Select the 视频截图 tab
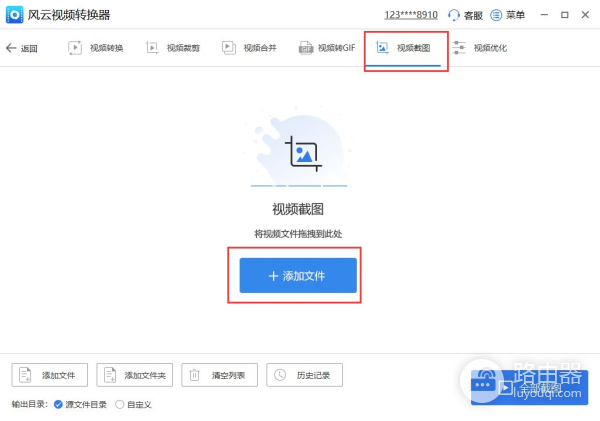This screenshot has height=421, width=600. [x=403, y=48]
